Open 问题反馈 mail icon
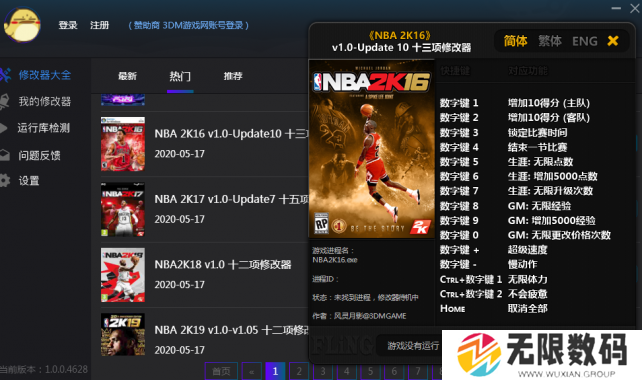This screenshot has width=642, height=380. (x=4, y=155)
